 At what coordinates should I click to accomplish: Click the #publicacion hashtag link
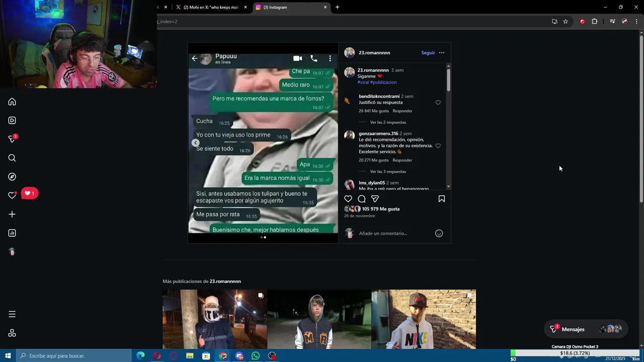(383, 82)
